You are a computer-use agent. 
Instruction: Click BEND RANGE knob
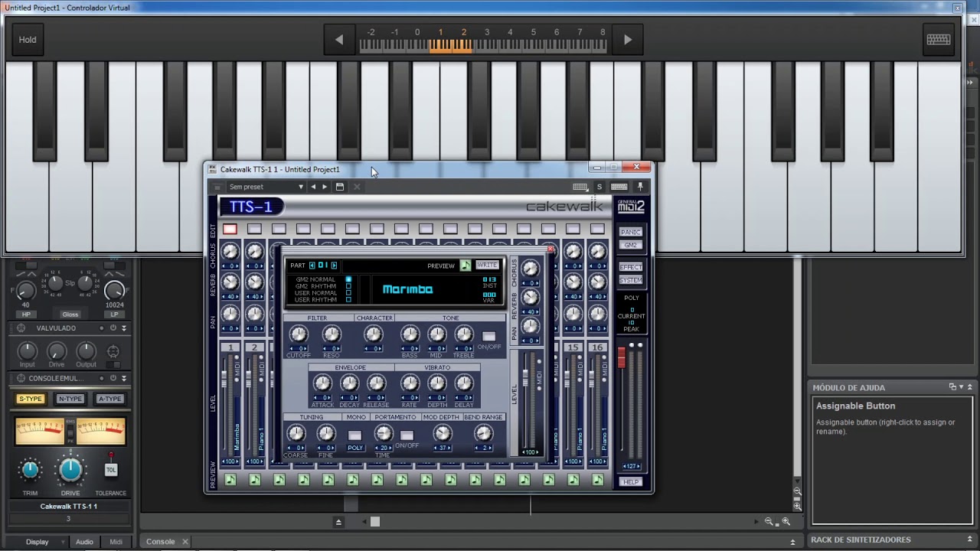pos(483,433)
